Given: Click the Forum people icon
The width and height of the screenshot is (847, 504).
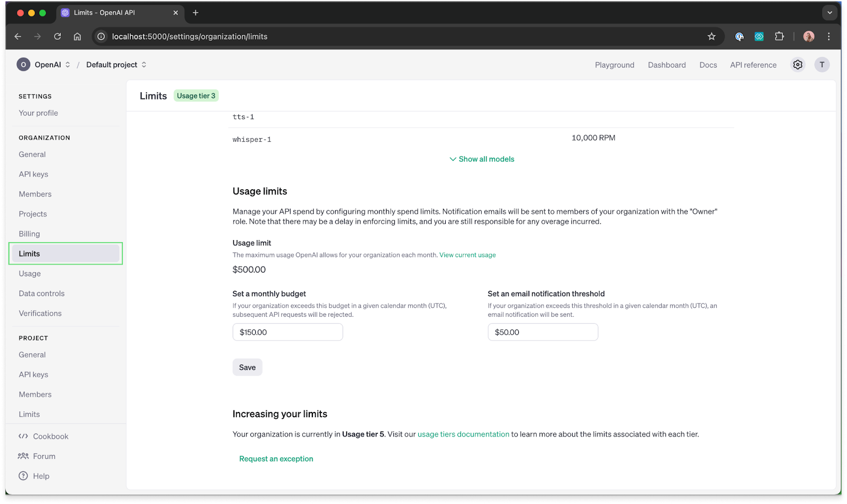Looking at the screenshot, I should pos(23,456).
